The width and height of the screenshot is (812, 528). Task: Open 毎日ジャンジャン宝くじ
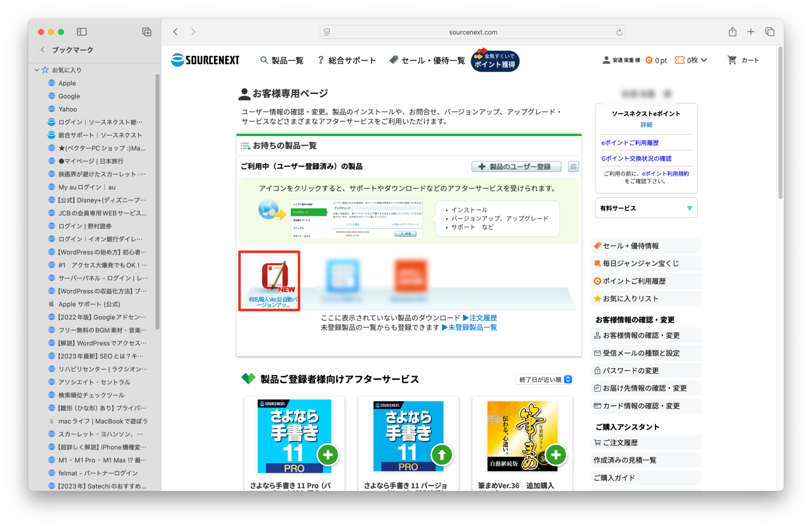pyautogui.click(x=646, y=263)
